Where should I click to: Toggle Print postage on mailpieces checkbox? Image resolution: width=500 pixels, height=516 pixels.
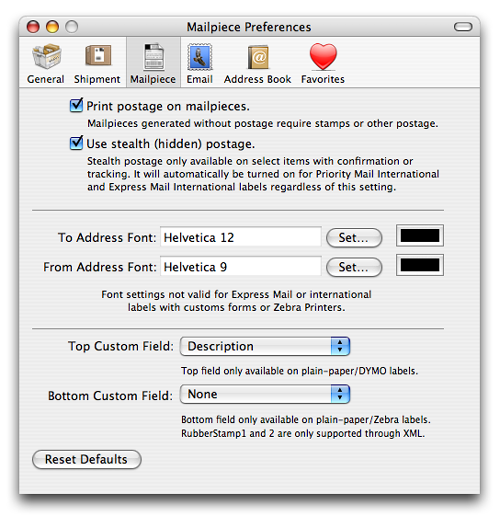pos(76,106)
